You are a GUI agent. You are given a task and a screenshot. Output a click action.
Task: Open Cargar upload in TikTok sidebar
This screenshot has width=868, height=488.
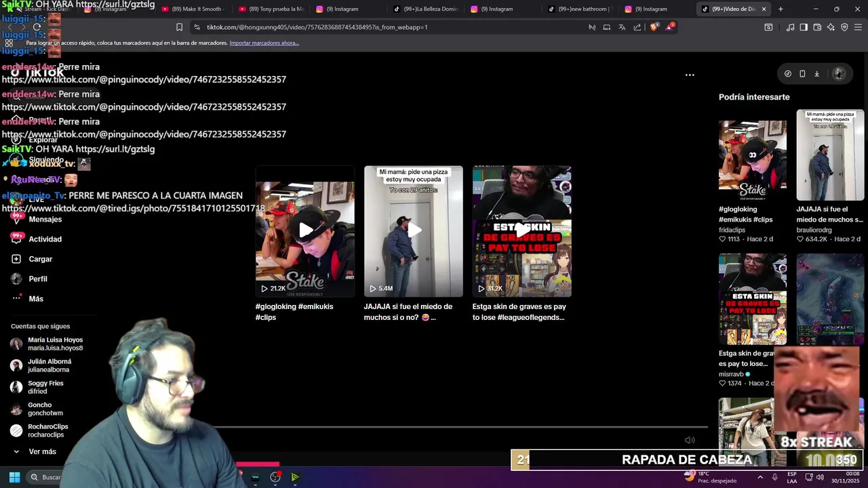coord(40,259)
